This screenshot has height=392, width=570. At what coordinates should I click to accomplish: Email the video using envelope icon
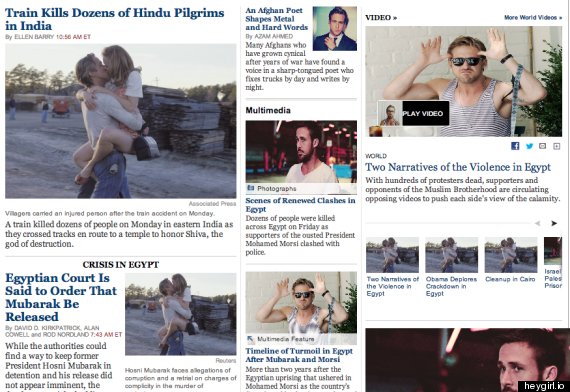coord(542,146)
